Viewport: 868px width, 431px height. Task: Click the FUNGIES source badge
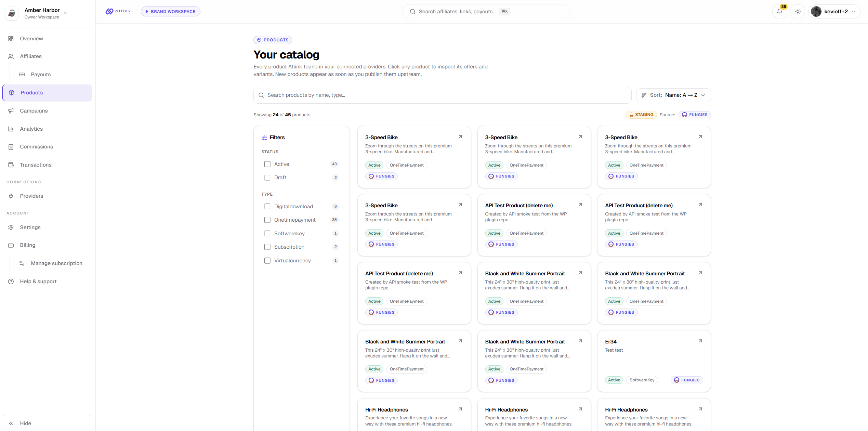click(x=695, y=115)
